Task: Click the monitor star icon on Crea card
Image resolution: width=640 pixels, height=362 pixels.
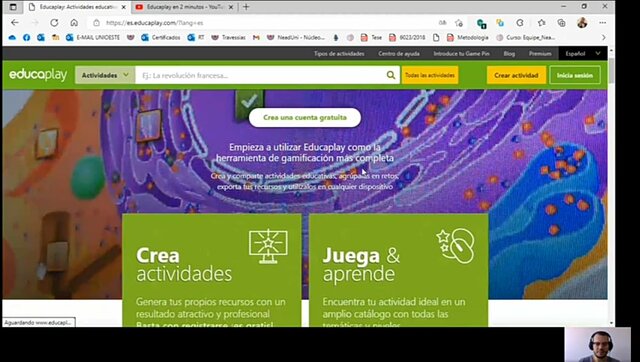Action: point(268,246)
